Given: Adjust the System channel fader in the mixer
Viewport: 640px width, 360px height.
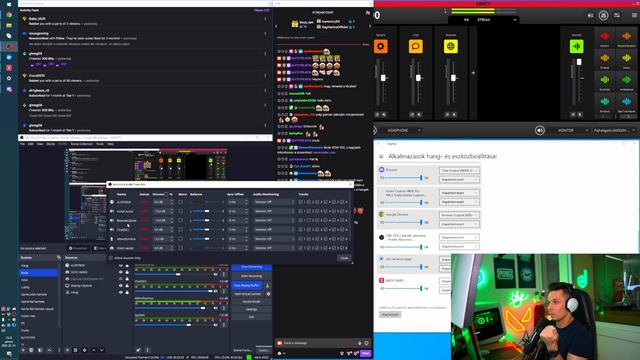Looking at the screenshot, I should pyautogui.click(x=383, y=78).
